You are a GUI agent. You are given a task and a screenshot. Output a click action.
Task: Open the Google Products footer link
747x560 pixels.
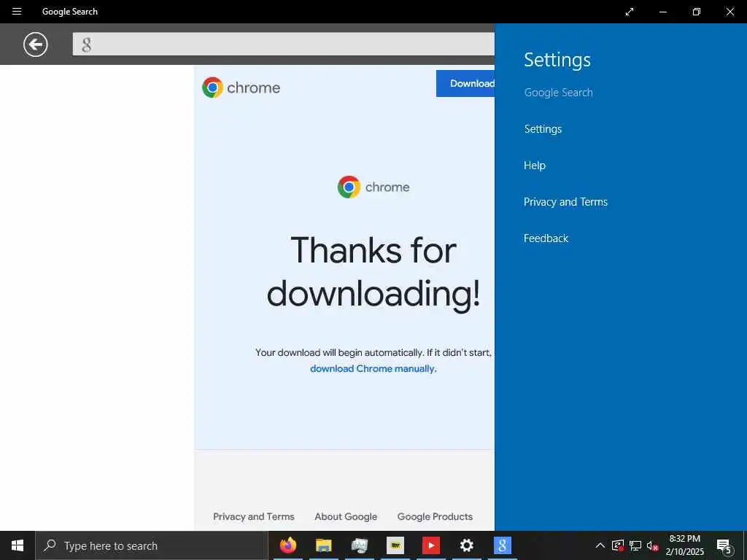(x=435, y=517)
